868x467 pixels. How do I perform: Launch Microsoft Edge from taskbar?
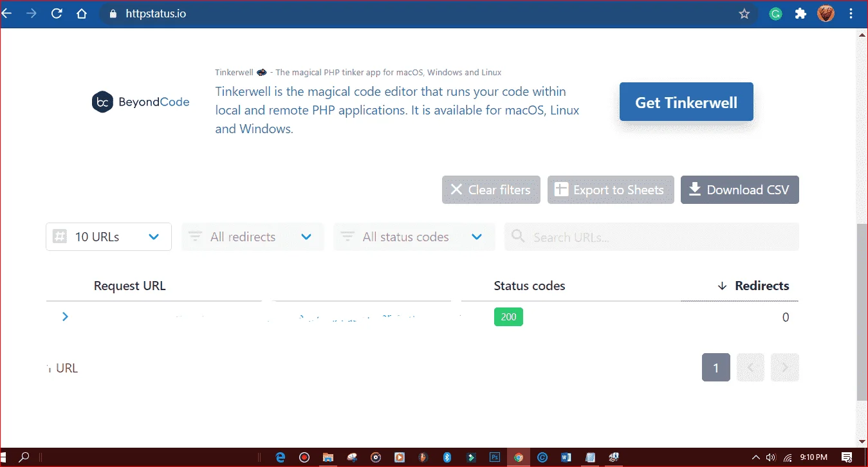pos(281,457)
